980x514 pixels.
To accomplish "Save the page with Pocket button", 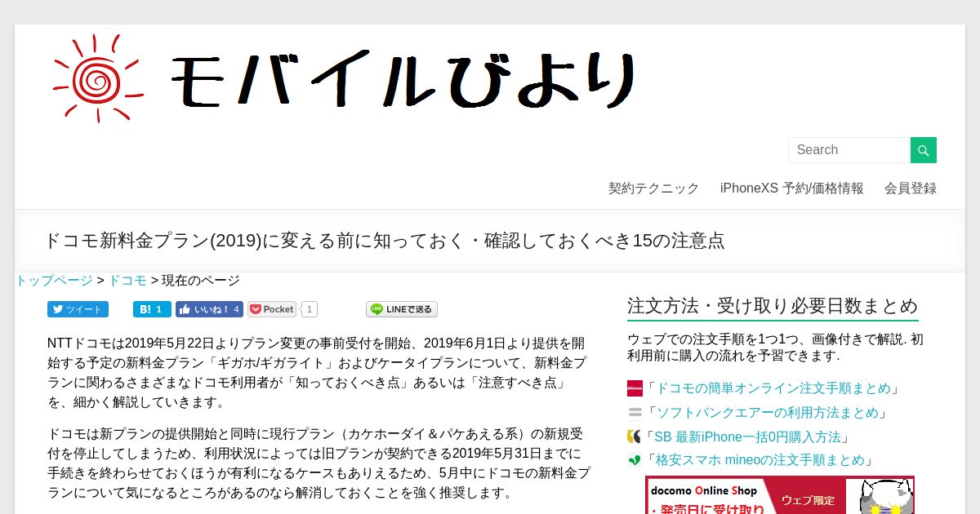I will pyautogui.click(x=272, y=309).
